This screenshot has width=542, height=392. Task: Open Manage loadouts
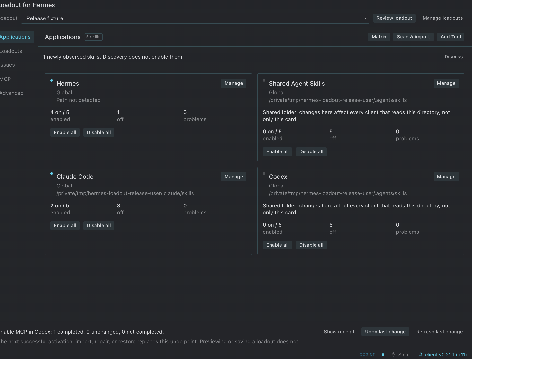pyautogui.click(x=443, y=18)
